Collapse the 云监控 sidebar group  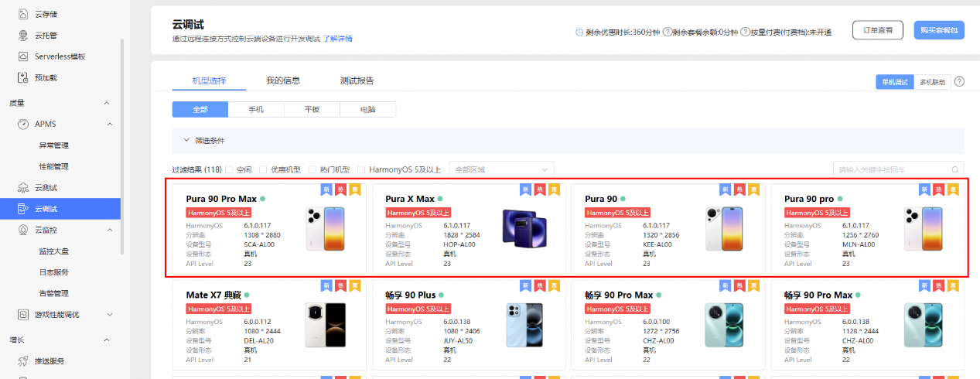(x=110, y=230)
